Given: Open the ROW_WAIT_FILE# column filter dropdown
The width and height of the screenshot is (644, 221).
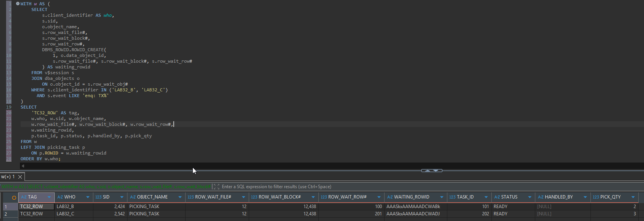Looking at the screenshot, I should 243,197.
